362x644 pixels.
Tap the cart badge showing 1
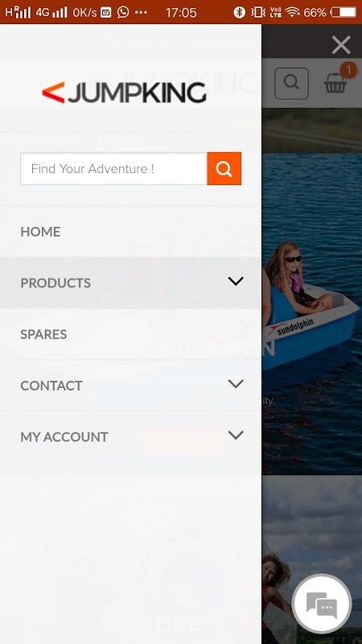point(348,70)
